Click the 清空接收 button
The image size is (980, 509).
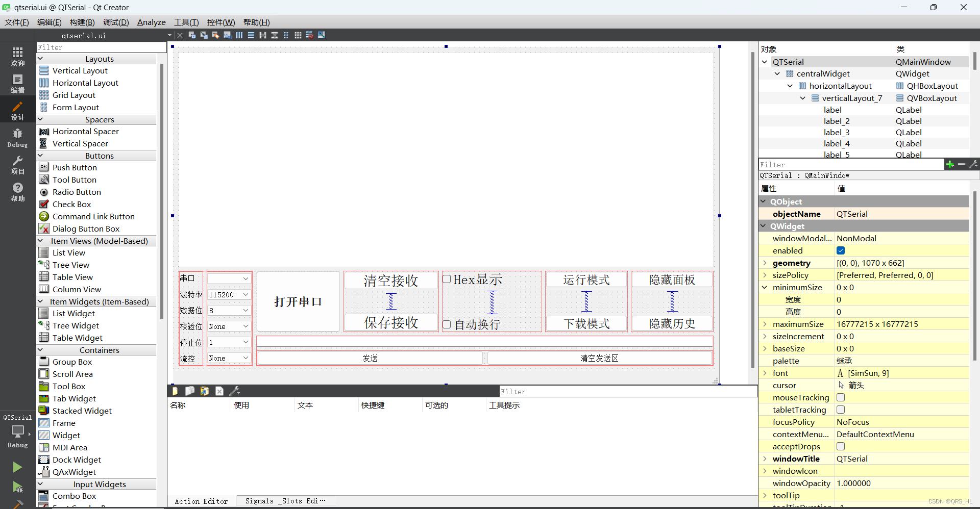point(391,280)
